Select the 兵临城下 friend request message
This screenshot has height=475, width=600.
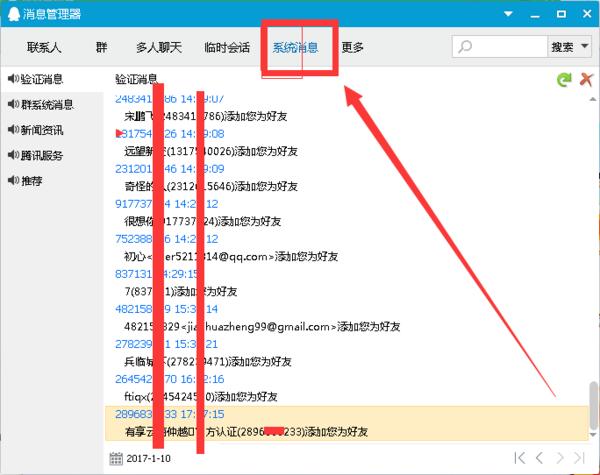(208, 362)
